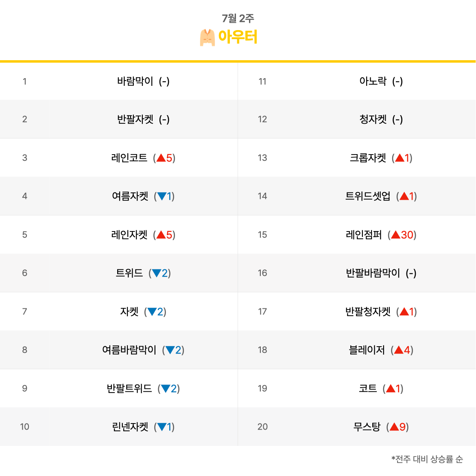Viewport: 476px width, 476px height.
Task: Click the blue down arrow by 여름바람막이
Action: click(x=170, y=350)
